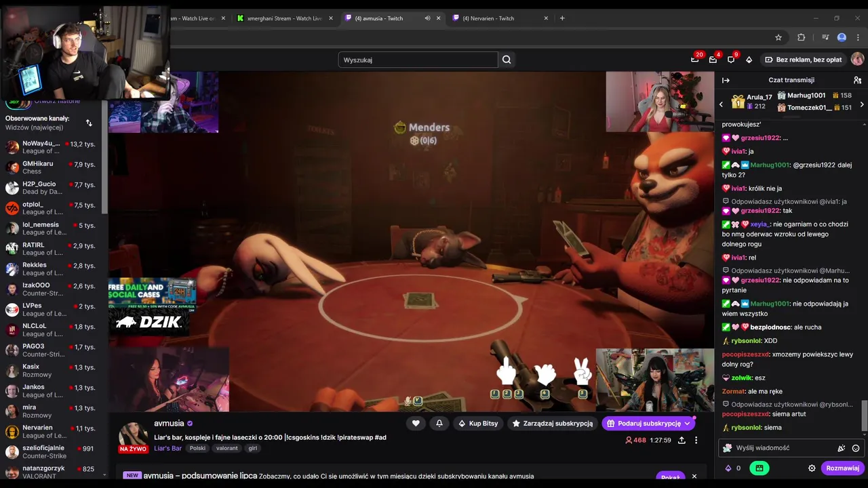Click the Wyślij wiadomość chat input

(791, 448)
